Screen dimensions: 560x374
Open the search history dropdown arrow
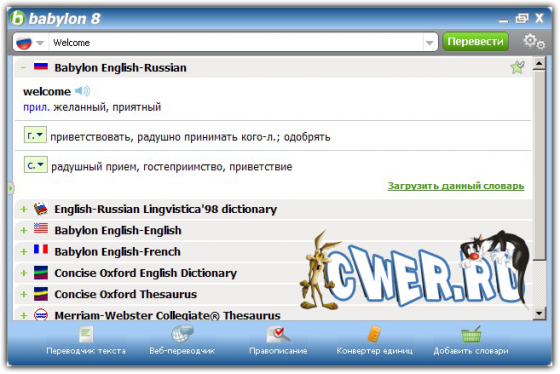click(x=429, y=43)
